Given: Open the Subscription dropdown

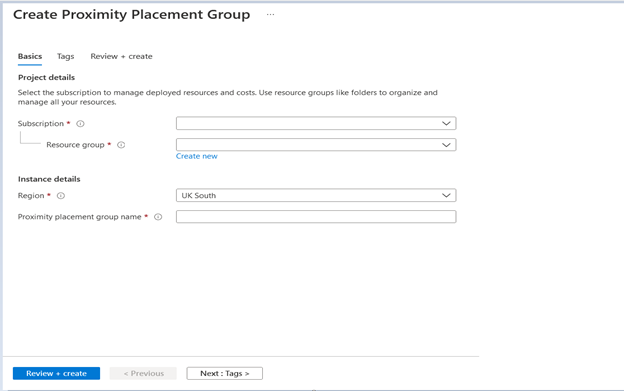Looking at the screenshot, I should click(316, 123).
